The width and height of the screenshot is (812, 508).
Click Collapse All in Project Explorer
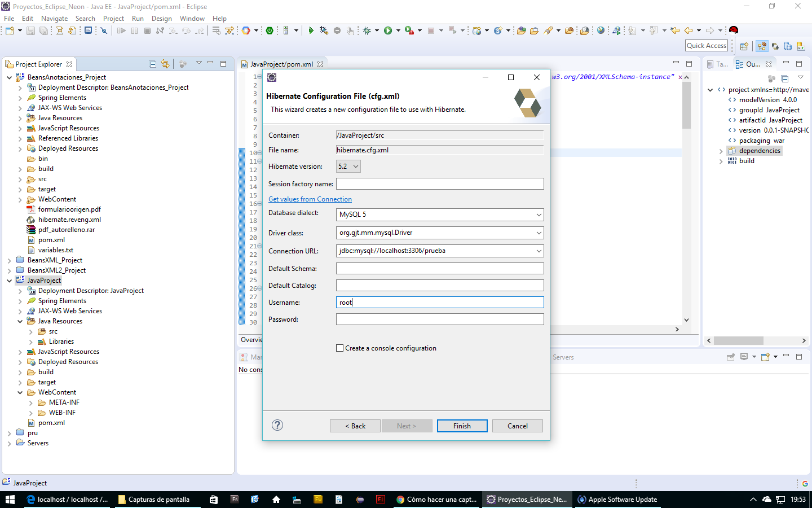pos(153,64)
